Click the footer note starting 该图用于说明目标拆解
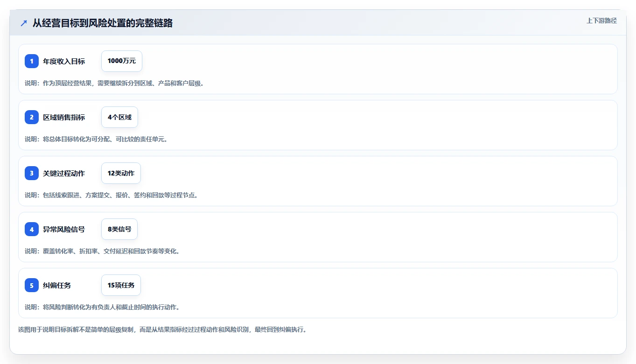Image resolution: width=636 pixels, height=364 pixels. coord(162,329)
